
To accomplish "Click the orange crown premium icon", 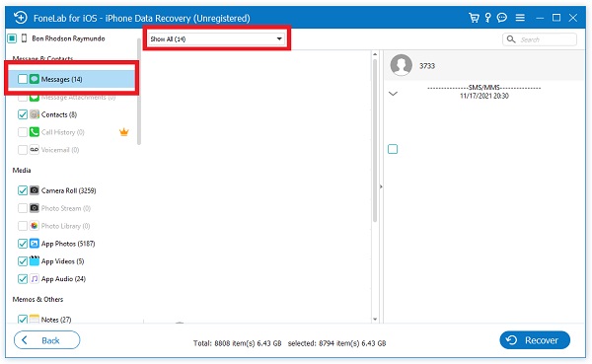I will [x=124, y=132].
